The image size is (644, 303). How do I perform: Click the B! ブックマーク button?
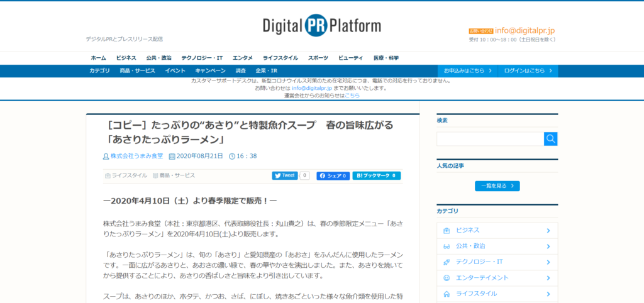[376, 176]
